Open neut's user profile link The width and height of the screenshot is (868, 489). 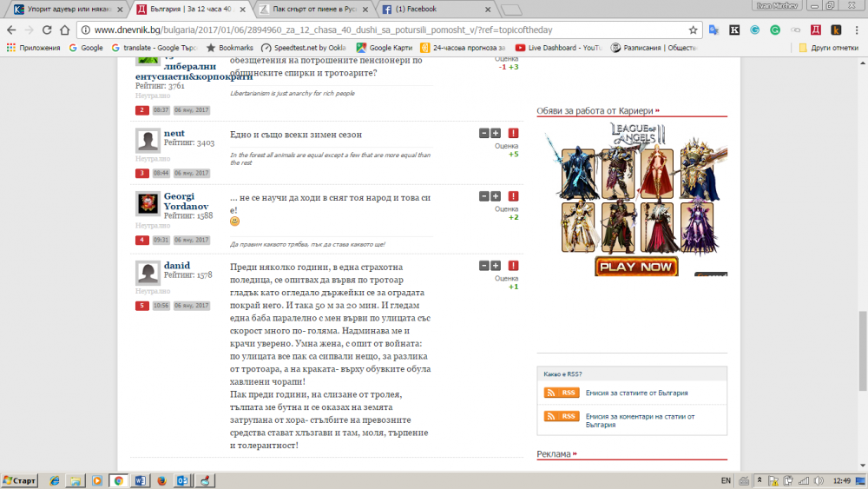click(x=174, y=133)
